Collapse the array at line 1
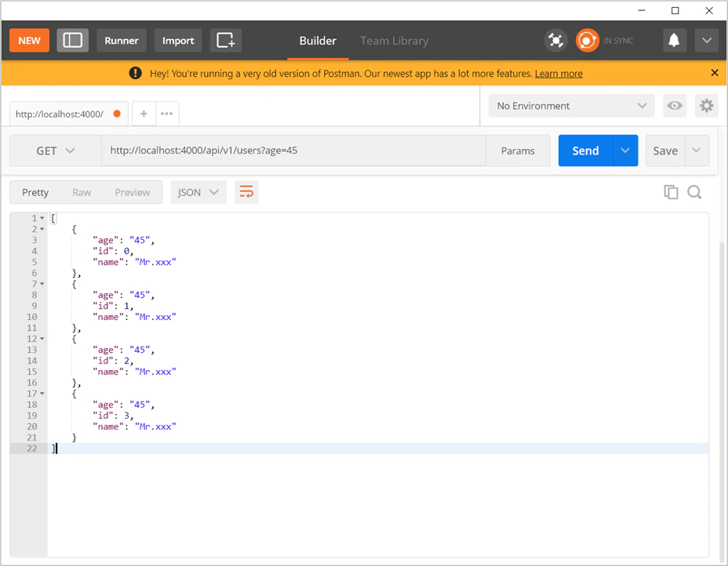This screenshot has width=728, height=566. point(42,218)
